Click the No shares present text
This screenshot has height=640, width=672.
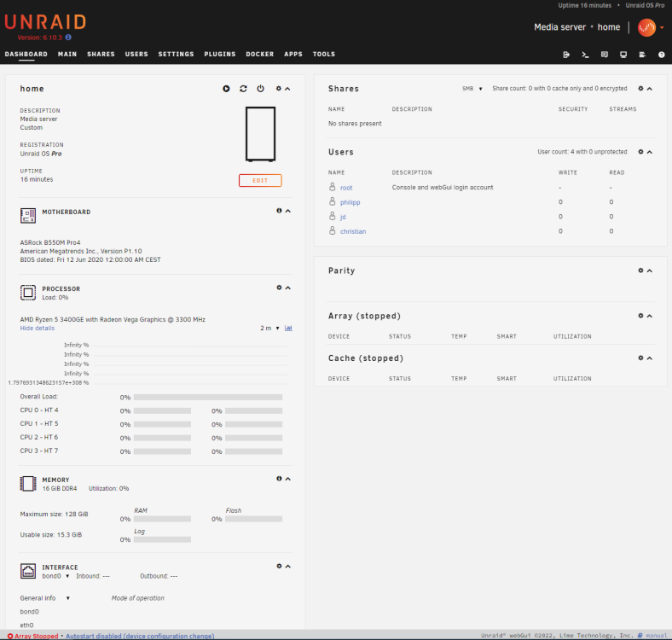(x=355, y=124)
